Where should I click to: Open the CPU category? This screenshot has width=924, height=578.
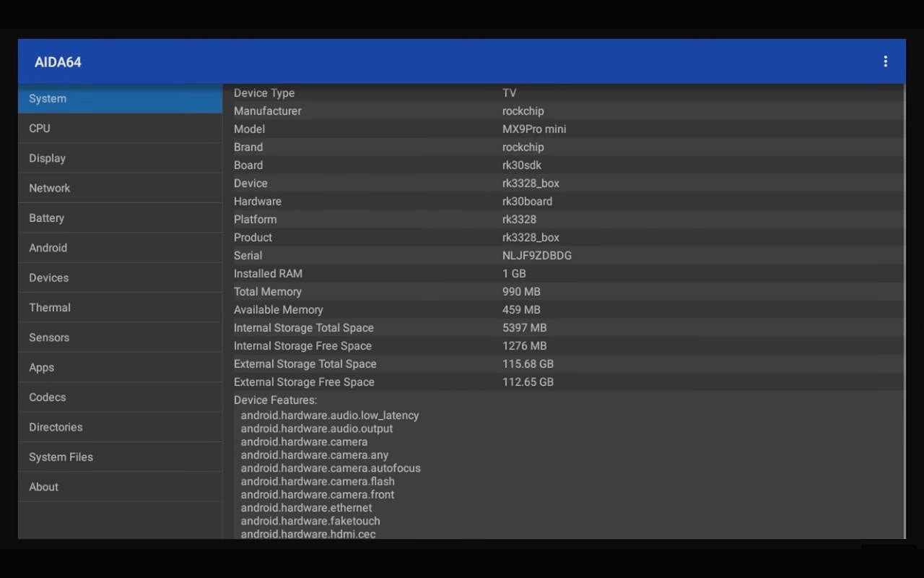(120, 128)
